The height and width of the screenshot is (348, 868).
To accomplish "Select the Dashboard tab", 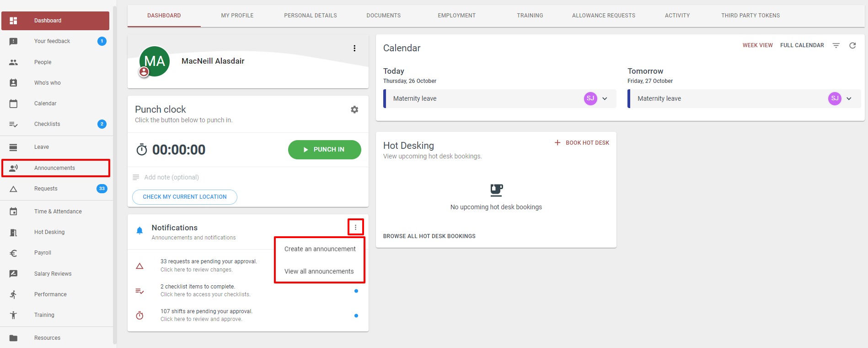I will pyautogui.click(x=164, y=16).
